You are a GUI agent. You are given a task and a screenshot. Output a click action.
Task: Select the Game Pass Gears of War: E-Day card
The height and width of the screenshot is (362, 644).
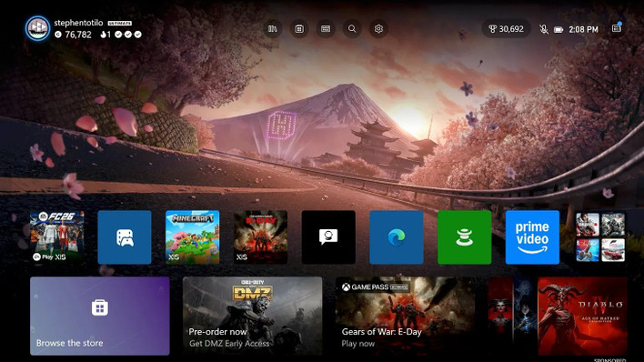(x=405, y=316)
